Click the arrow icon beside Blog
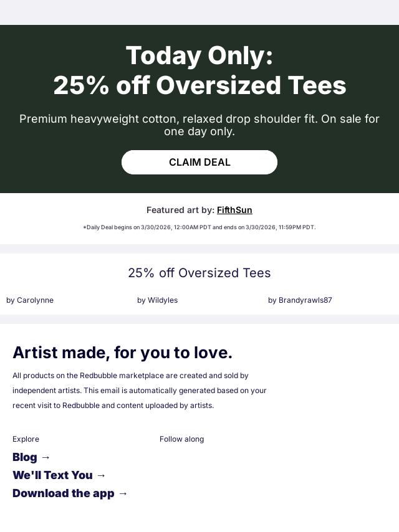The width and height of the screenshot is (399, 532). tap(46, 457)
